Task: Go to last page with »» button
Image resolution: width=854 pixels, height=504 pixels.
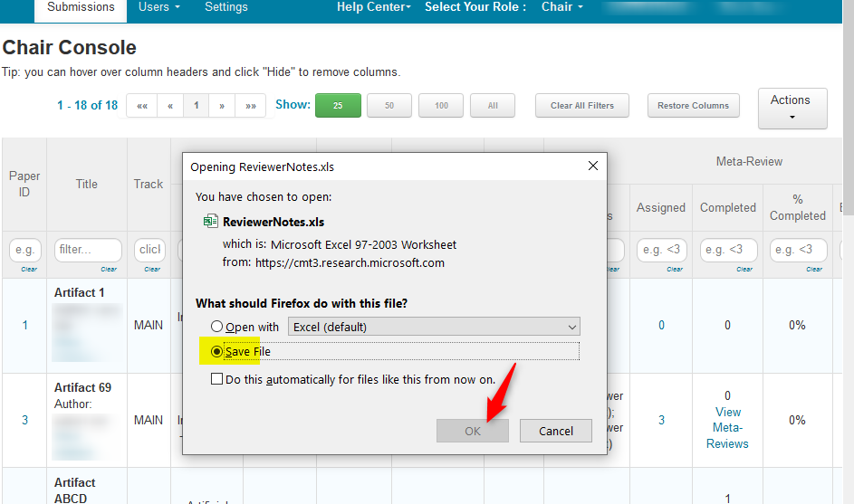Action: pyautogui.click(x=251, y=106)
